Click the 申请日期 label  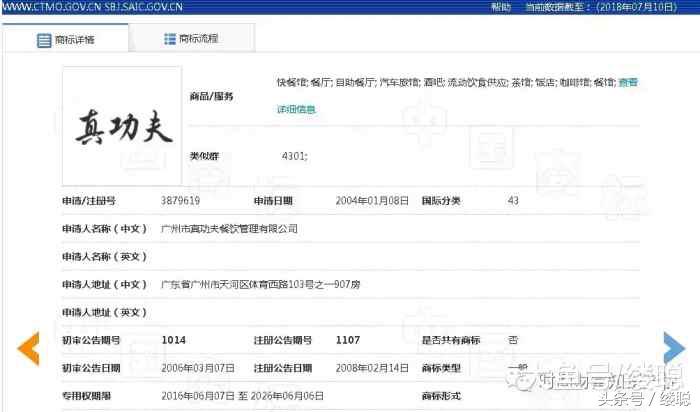(273, 200)
